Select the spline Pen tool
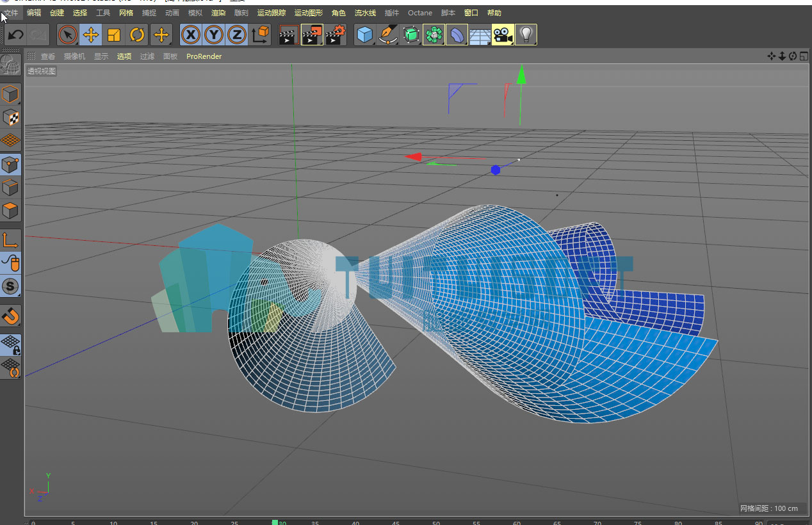 coord(387,35)
